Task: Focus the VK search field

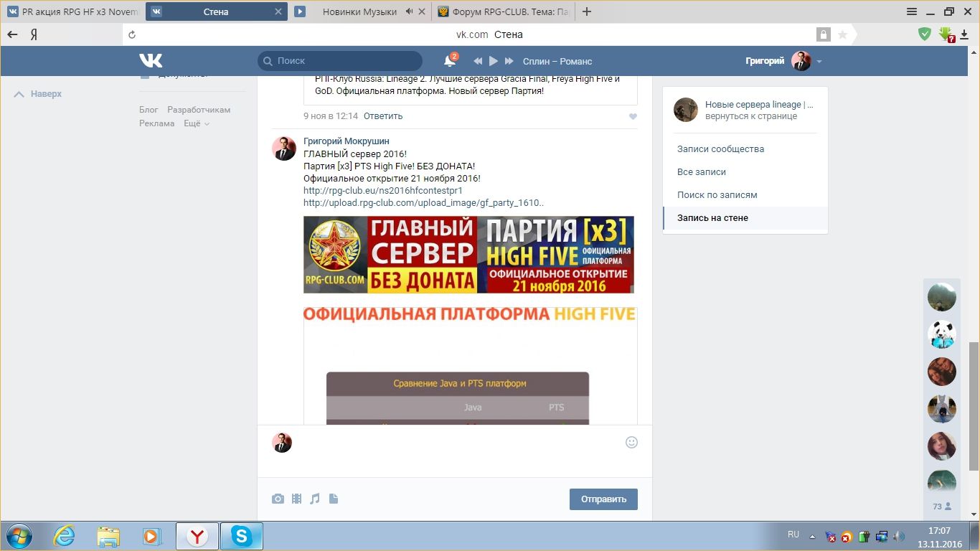Action: pyautogui.click(x=340, y=61)
